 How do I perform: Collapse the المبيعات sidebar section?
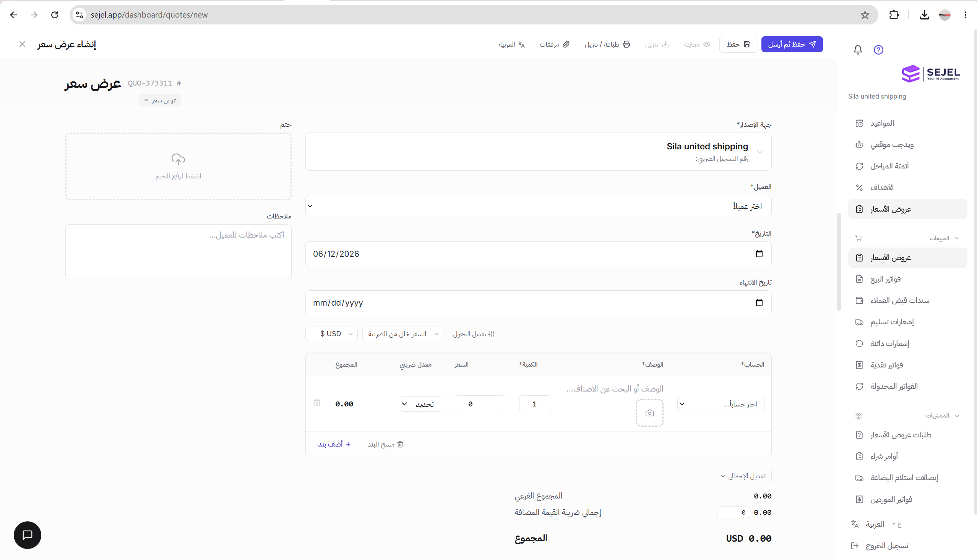(907, 238)
